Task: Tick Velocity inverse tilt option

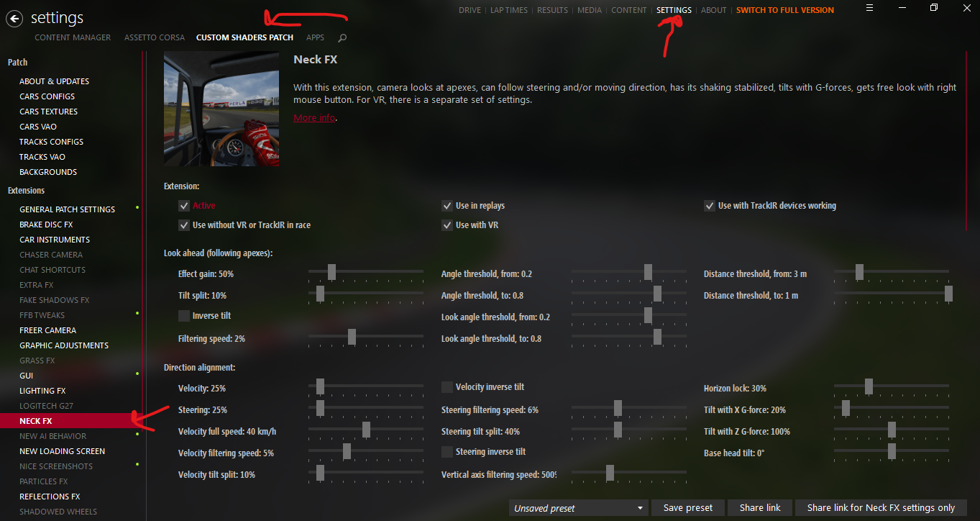Action: click(447, 387)
